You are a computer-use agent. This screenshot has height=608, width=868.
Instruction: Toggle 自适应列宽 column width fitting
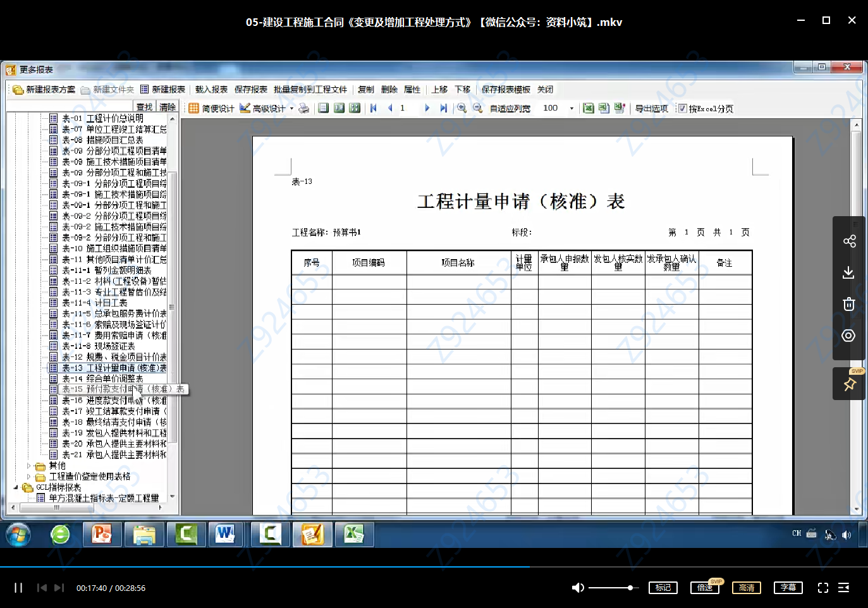(510, 108)
